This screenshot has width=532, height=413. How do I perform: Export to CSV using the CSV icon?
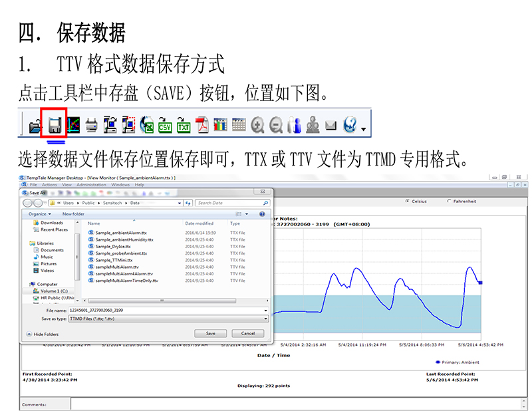[x=165, y=125]
